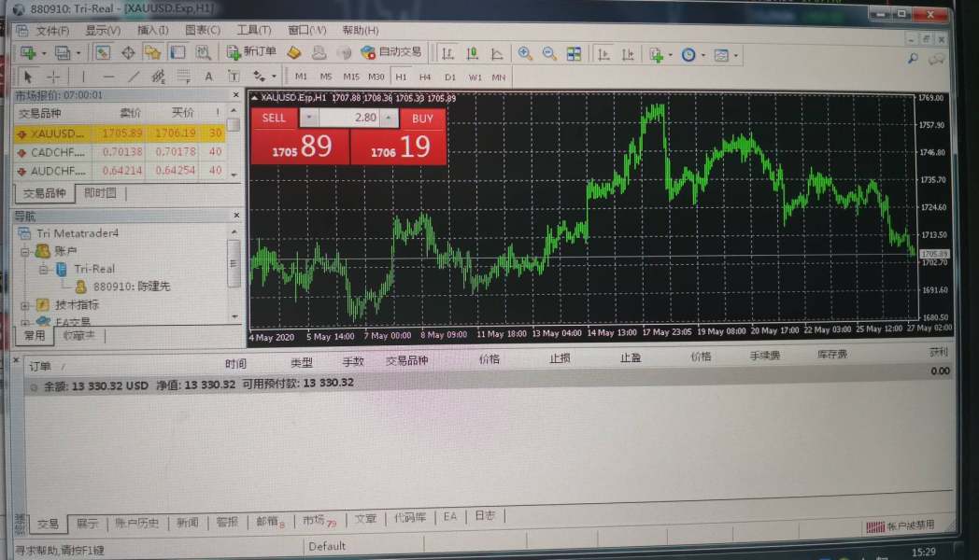Open the 帮助(H) menu
This screenshot has width=979, height=560.
(361, 30)
